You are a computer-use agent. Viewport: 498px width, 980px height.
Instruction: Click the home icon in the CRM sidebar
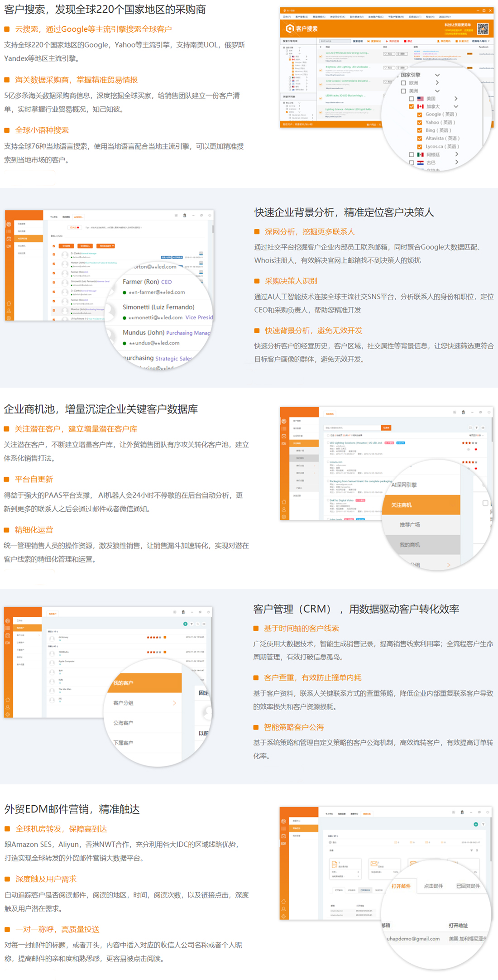8,700
